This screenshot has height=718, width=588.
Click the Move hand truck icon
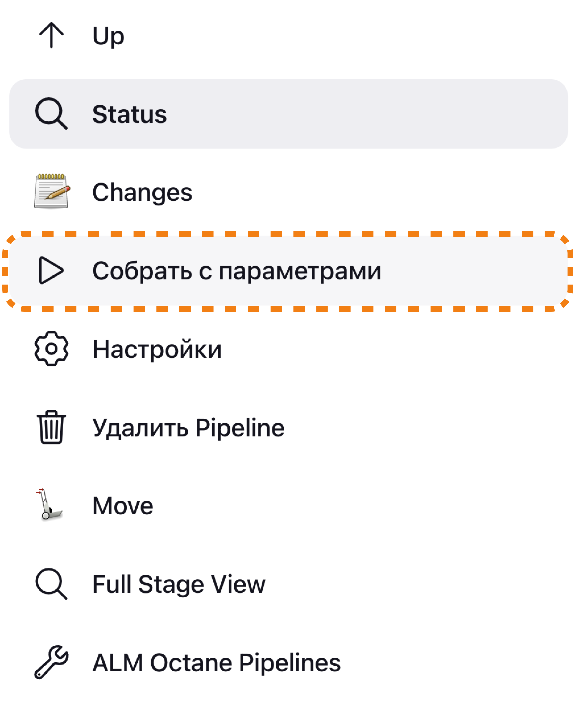click(49, 505)
